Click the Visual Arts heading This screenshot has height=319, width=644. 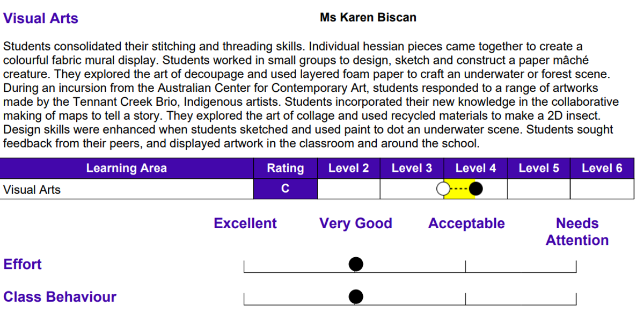point(41,18)
